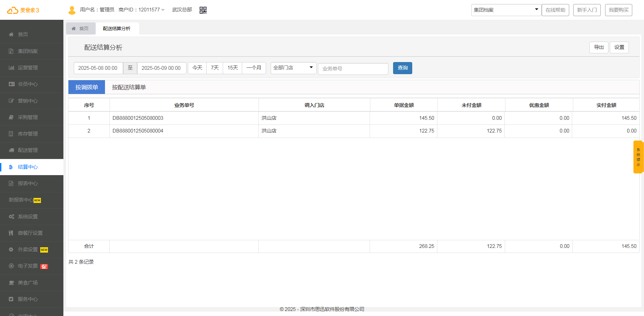This screenshot has width=644, height=316.
Task: Click the 设置 settings button
Action: (x=619, y=47)
